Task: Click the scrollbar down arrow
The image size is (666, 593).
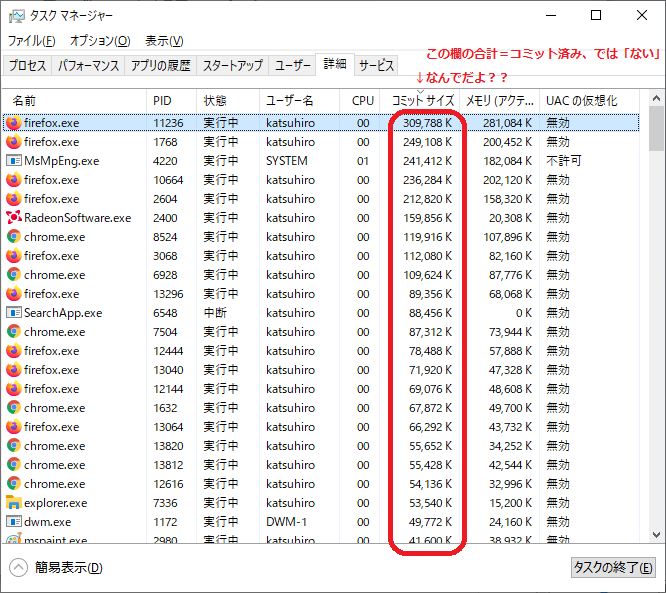Action: coord(656,534)
